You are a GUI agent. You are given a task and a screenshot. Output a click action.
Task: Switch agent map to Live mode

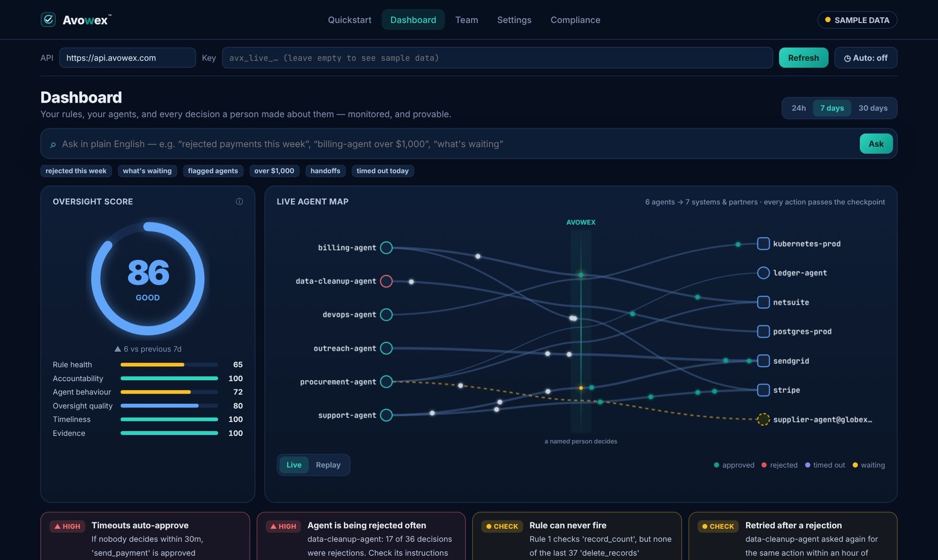pos(294,465)
